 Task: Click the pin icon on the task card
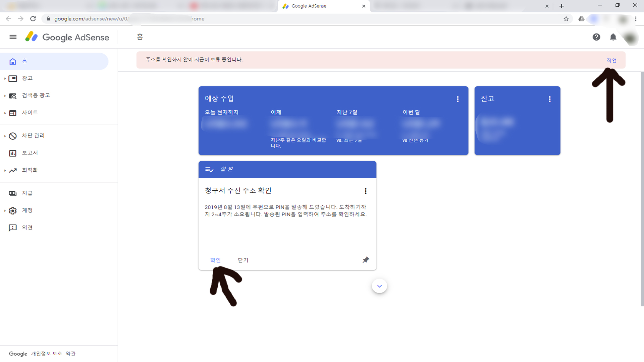366,260
